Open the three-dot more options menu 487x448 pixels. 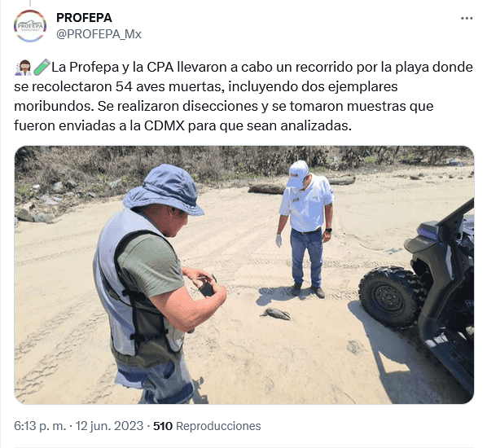click(467, 19)
